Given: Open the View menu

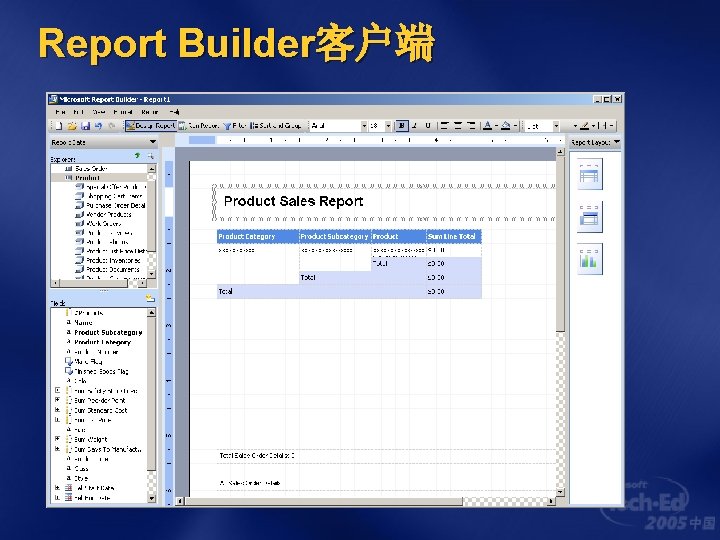Looking at the screenshot, I should coord(99,112).
